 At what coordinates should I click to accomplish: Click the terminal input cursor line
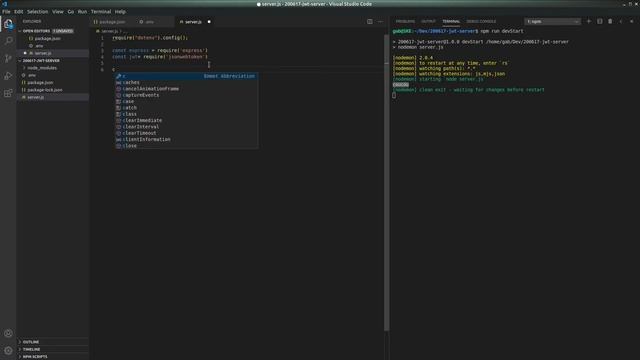pos(394,95)
